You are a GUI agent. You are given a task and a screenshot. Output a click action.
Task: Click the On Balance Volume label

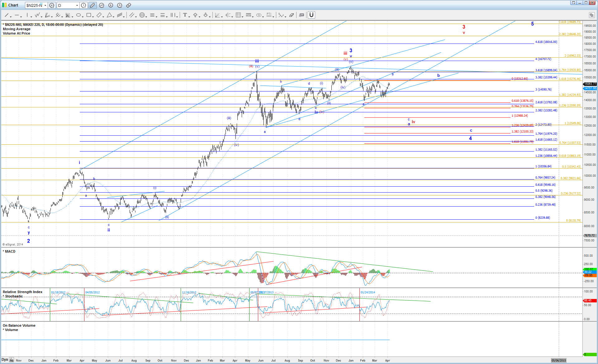click(x=19, y=325)
